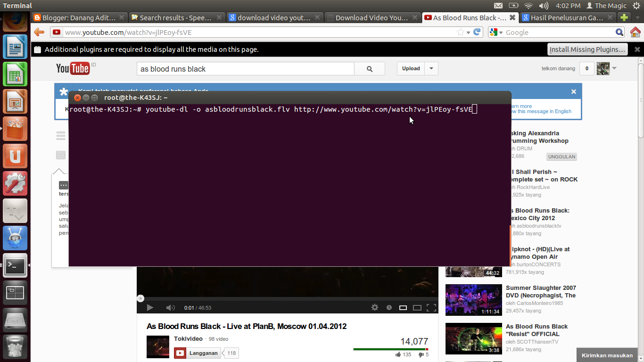This screenshot has width=644, height=362.
Task: Open the video settings gear
Action: point(375,307)
